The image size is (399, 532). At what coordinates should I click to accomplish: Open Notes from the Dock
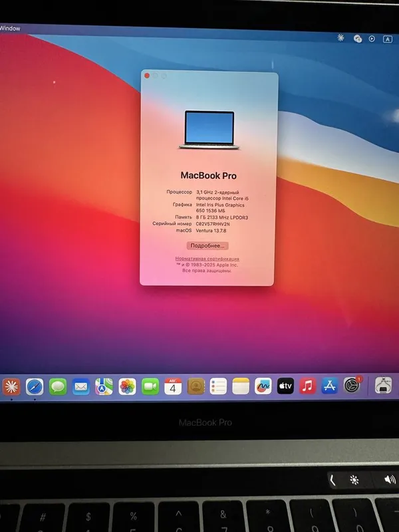241,386
